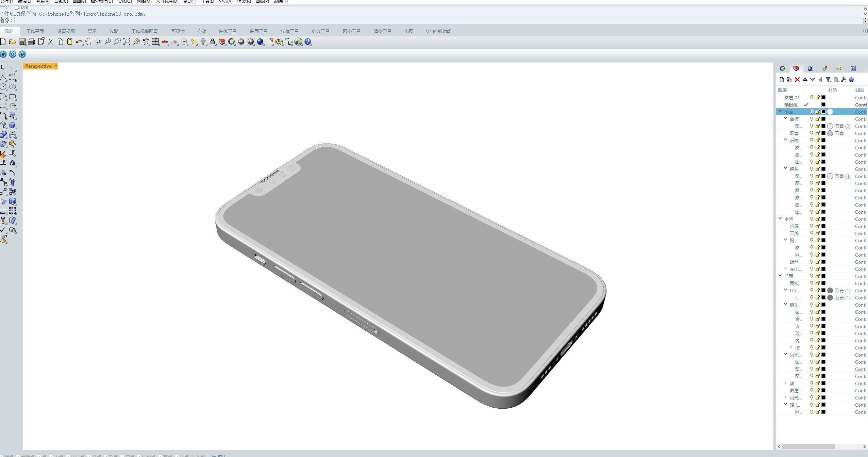The height and width of the screenshot is (457, 868).
Task: Collapse the 中间 layer group
Action: coord(780,218)
